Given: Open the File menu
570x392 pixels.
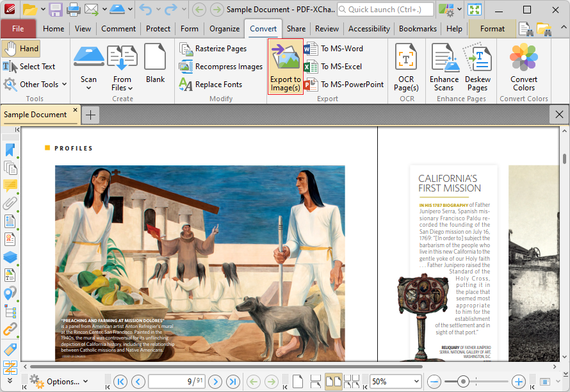Looking at the screenshot, I should coord(18,29).
